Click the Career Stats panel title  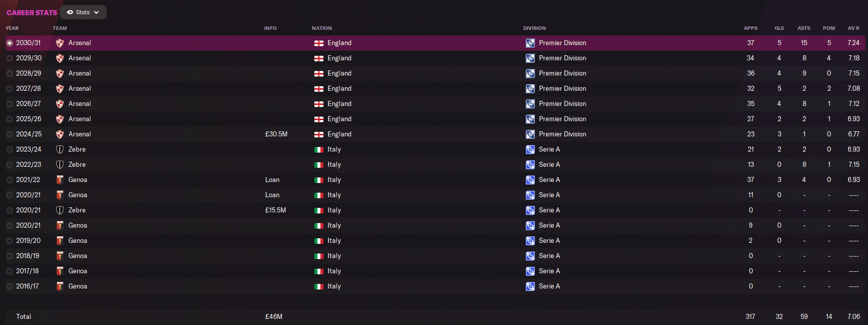point(31,13)
